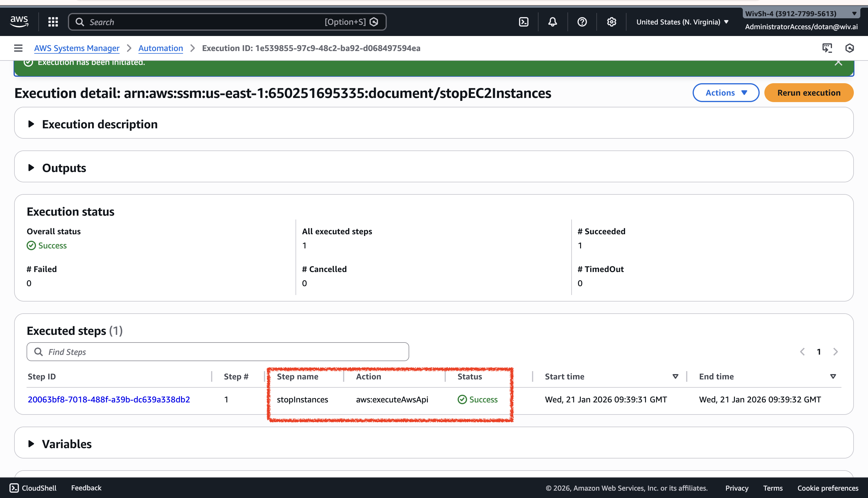Go to Automation breadcrumb
The height and width of the screenshot is (498, 868).
[x=161, y=48]
